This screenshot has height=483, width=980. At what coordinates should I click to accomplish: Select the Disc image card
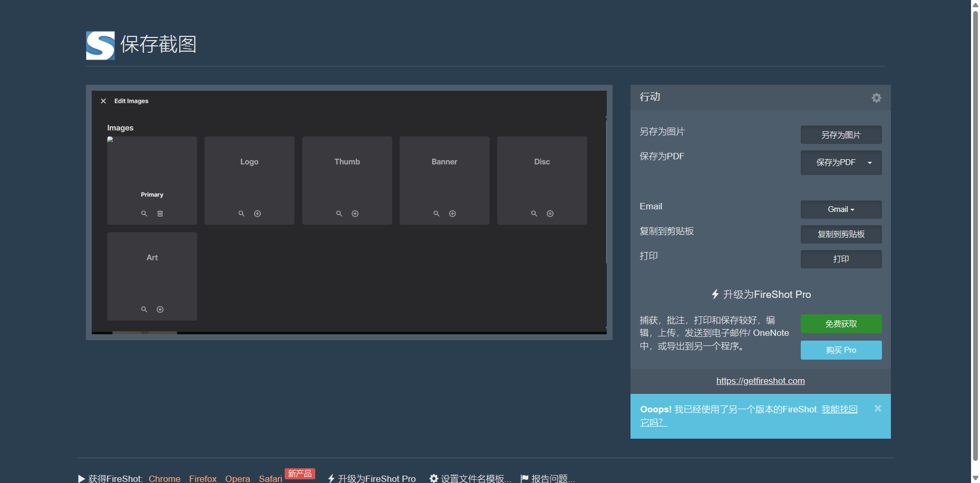[542, 180]
